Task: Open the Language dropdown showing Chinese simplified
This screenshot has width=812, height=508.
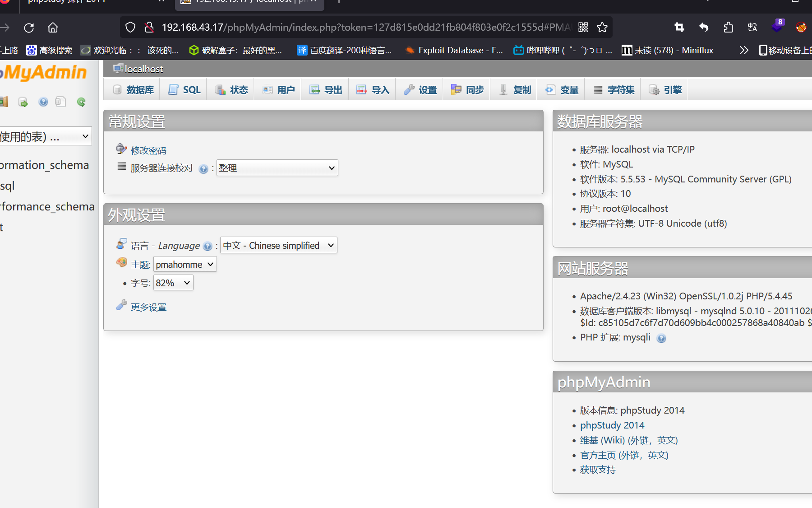Action: (x=279, y=245)
